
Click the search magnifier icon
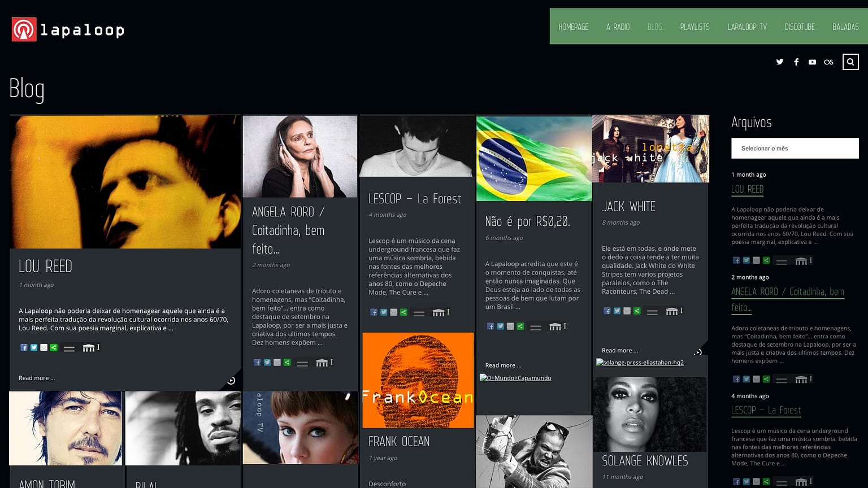pos(850,62)
